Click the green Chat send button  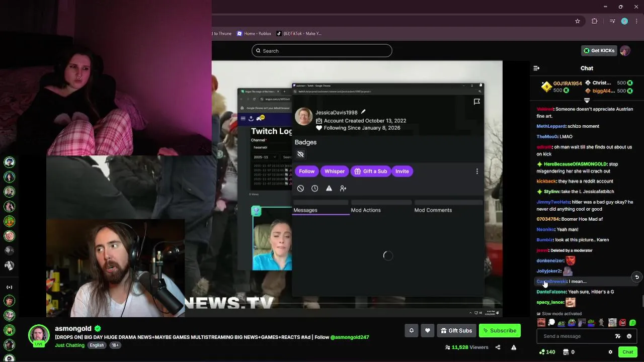tap(627, 352)
